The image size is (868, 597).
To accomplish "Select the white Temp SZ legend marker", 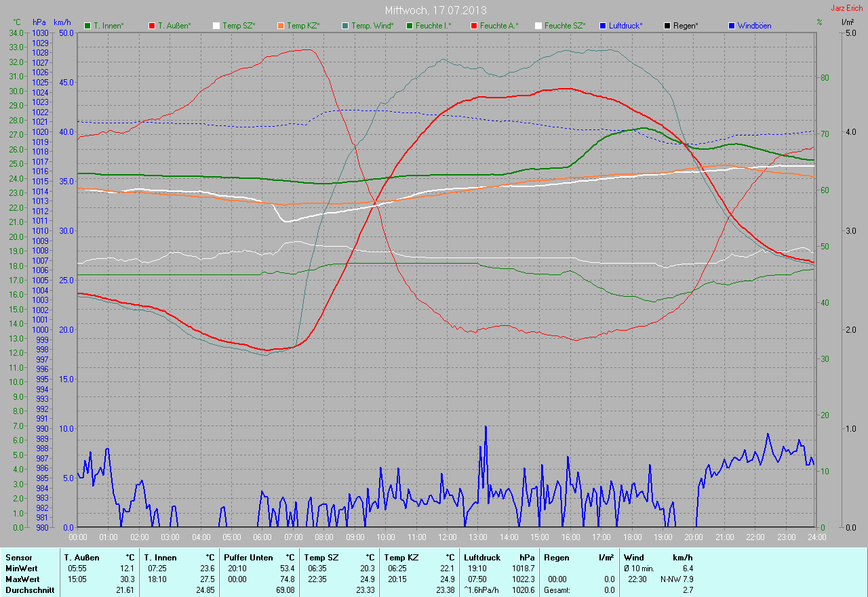I will (216, 26).
